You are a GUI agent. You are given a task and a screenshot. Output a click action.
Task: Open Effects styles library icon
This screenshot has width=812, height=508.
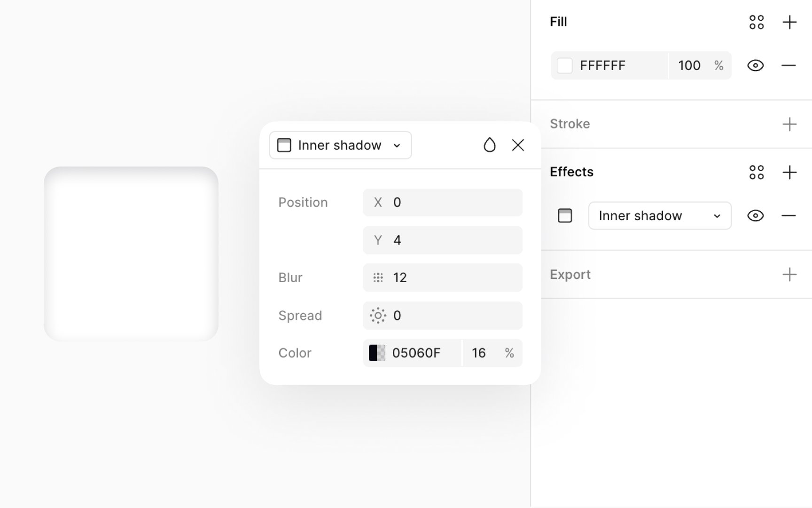pyautogui.click(x=757, y=172)
